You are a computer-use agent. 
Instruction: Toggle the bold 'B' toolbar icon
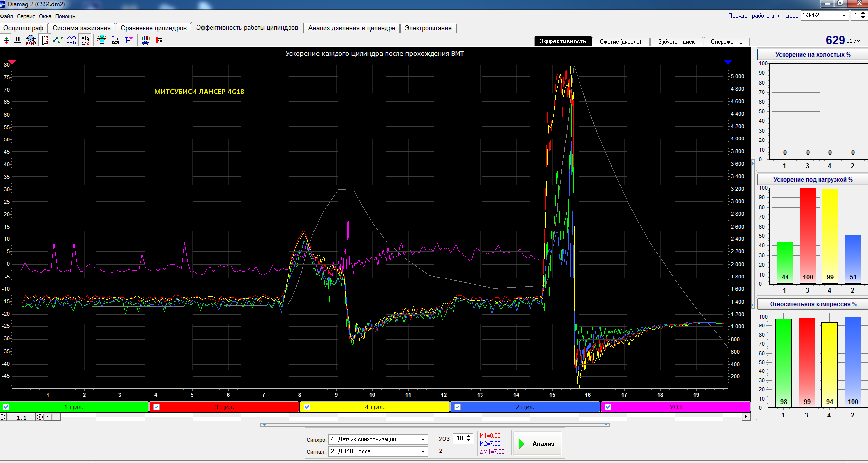pyautogui.click(x=17, y=40)
